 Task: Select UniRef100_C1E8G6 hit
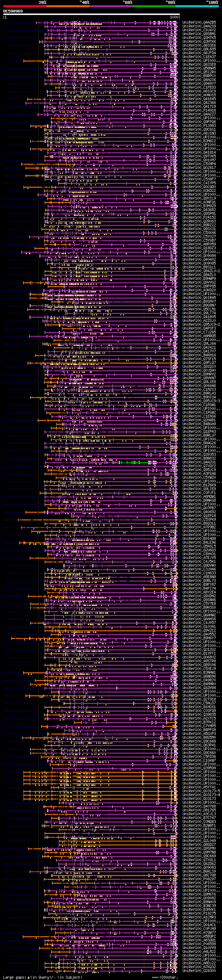pos(199,416)
